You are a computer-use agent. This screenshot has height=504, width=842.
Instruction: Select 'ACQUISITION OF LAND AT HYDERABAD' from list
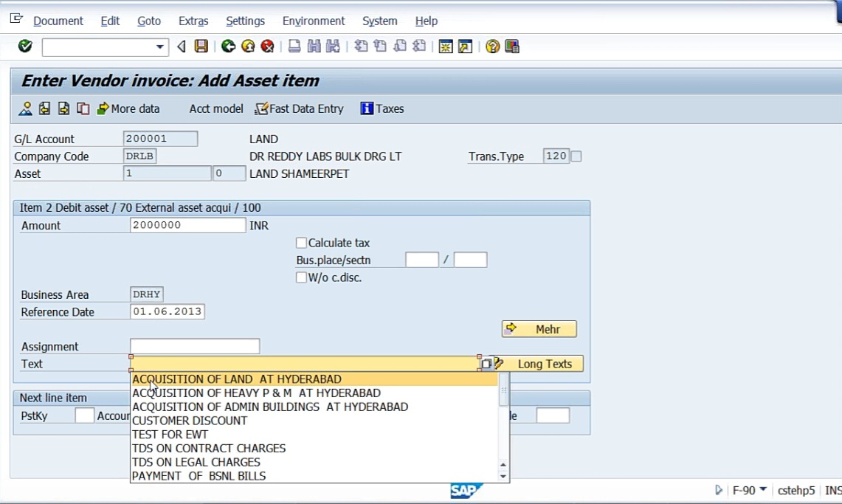pyautogui.click(x=314, y=379)
